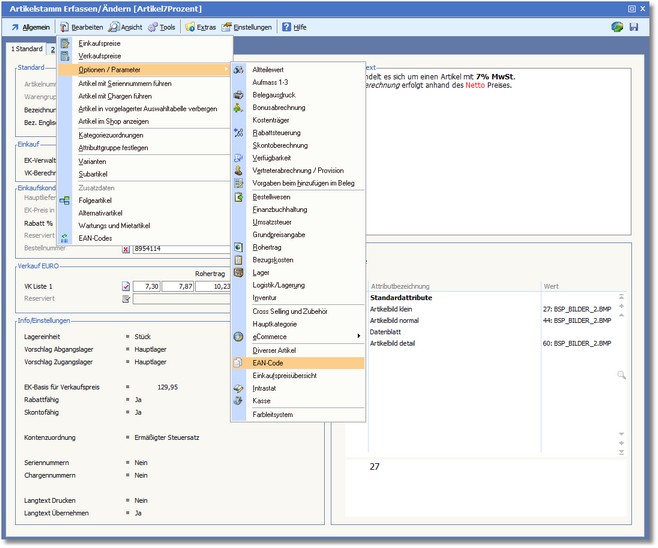Open the Extras dropdown menu
Viewport: 658px width, 548px height.
[x=200, y=27]
